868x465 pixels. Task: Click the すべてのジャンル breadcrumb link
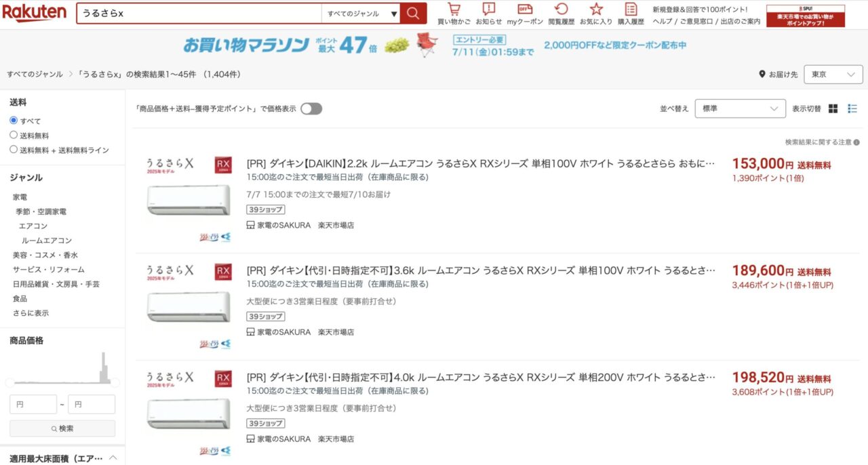tap(35, 75)
